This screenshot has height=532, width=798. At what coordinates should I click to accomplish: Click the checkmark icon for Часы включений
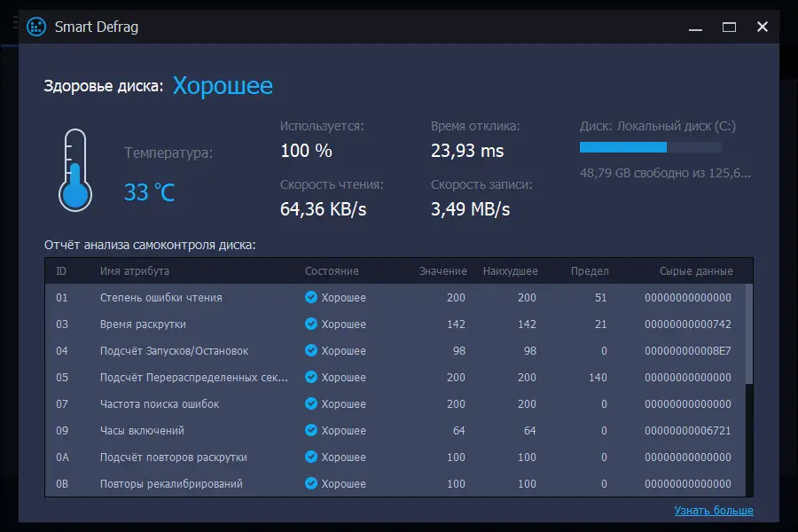pyautogui.click(x=311, y=431)
